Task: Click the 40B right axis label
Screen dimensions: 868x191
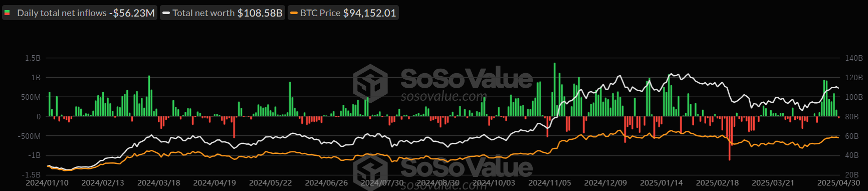Action: coord(852,155)
